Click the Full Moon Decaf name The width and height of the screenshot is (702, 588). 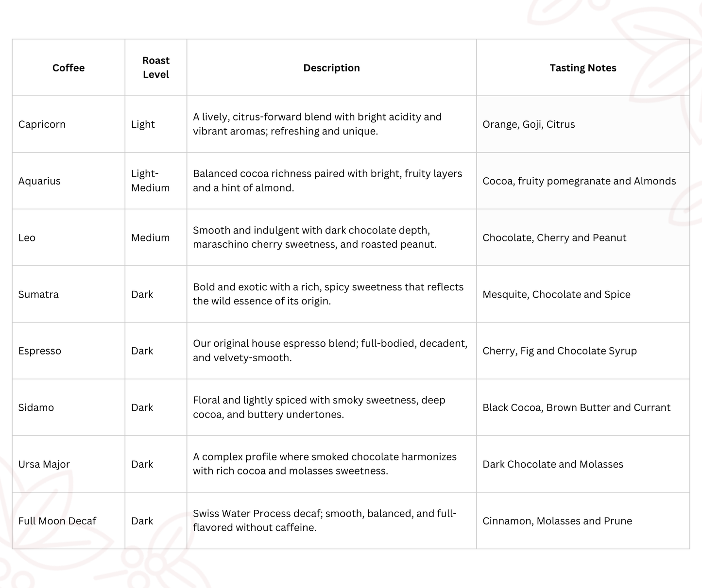(x=57, y=521)
